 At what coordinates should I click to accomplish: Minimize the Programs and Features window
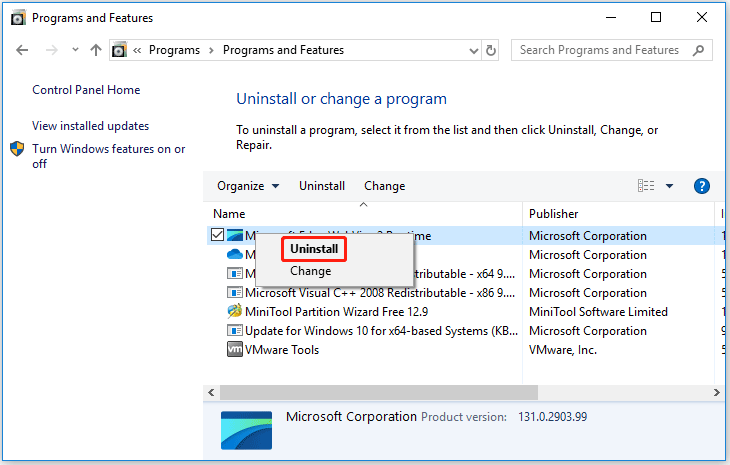(611, 18)
